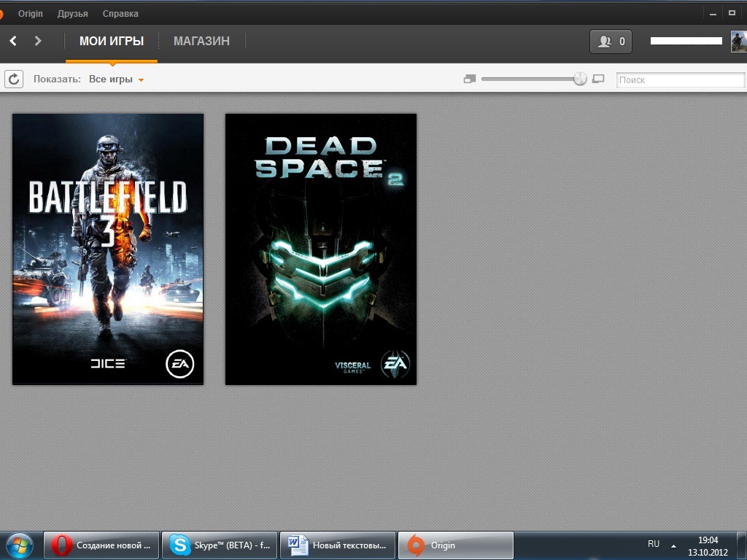This screenshot has height=560, width=747.
Task: Click the redacted username in header
Action: coord(686,41)
